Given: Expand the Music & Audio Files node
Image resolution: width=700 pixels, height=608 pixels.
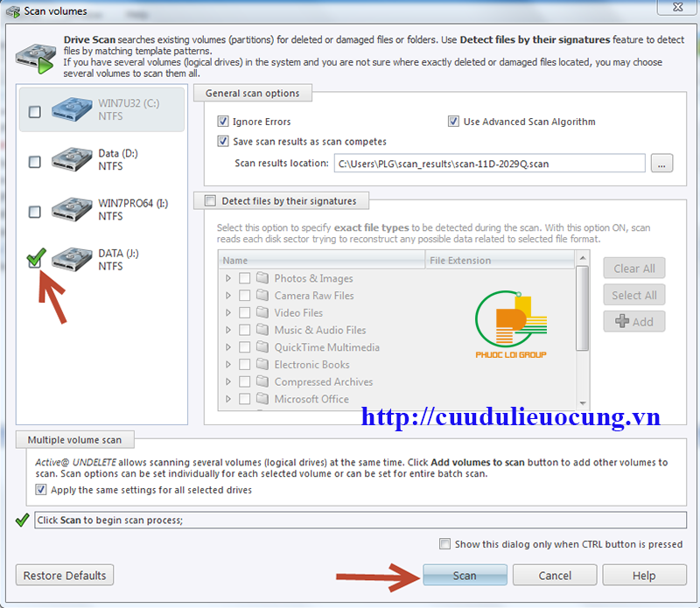Looking at the screenshot, I should [228, 331].
